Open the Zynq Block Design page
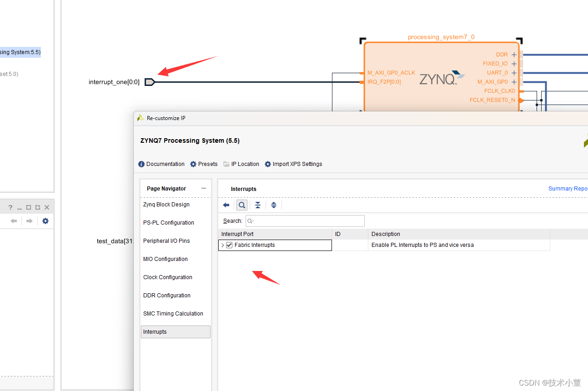 tap(166, 205)
